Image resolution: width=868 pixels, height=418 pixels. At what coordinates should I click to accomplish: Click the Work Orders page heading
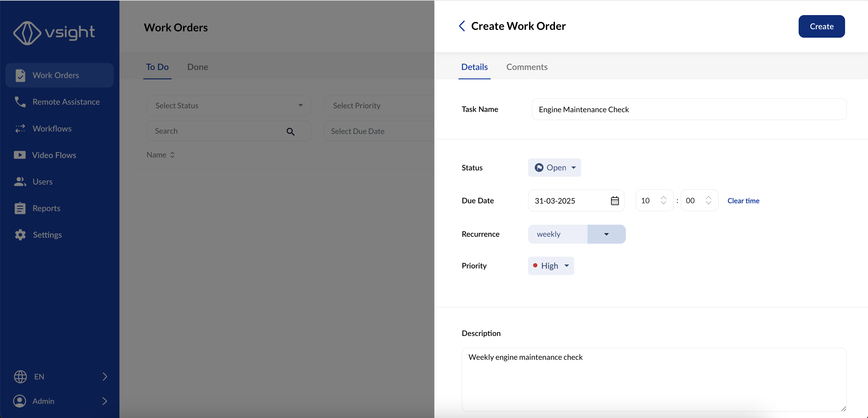point(176,27)
